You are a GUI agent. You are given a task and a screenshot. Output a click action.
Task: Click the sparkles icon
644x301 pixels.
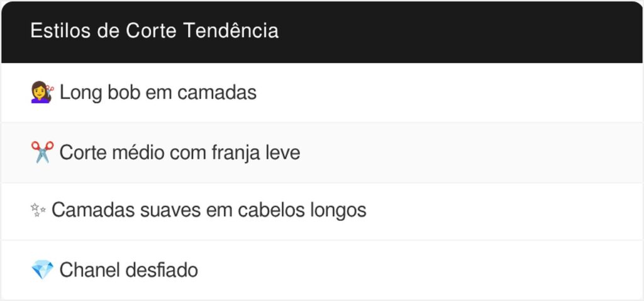38,210
